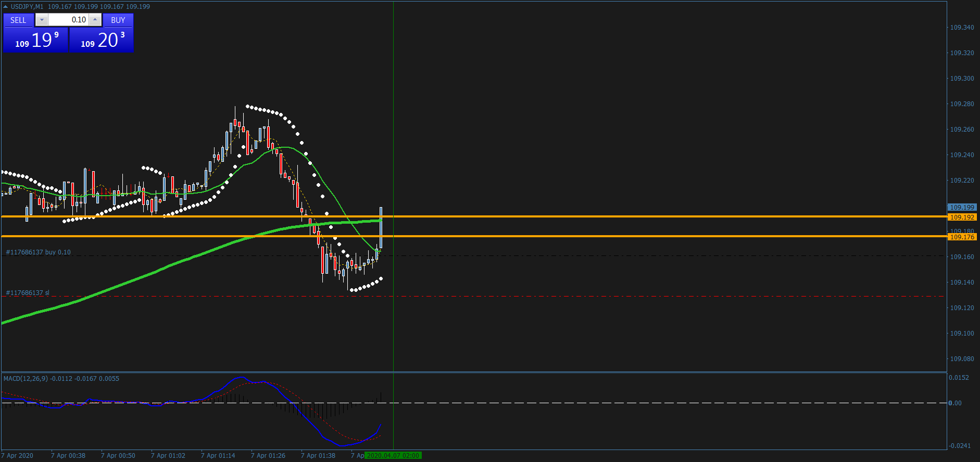
Task: Collapse the one-click trading panel triangle
Action: 5,7
